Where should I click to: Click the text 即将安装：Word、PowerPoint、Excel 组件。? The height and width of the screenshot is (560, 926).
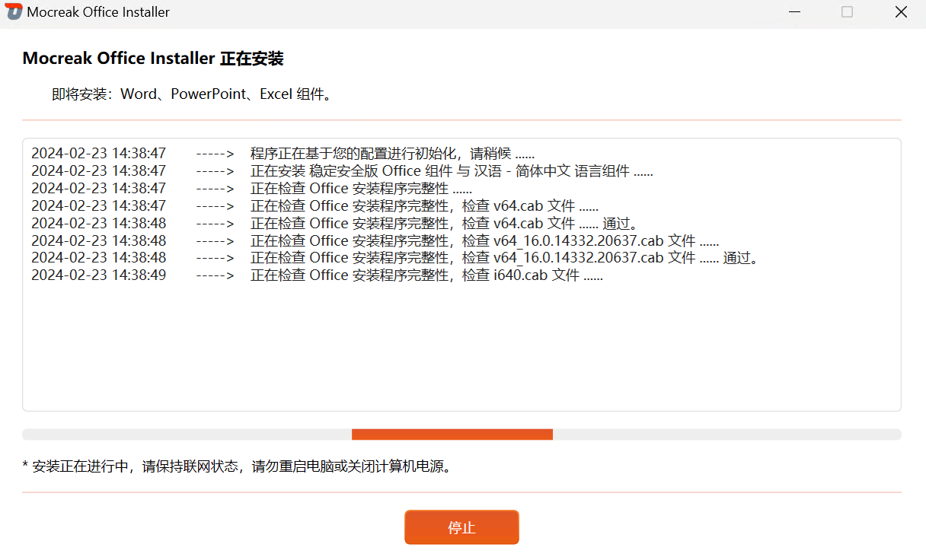click(x=192, y=94)
